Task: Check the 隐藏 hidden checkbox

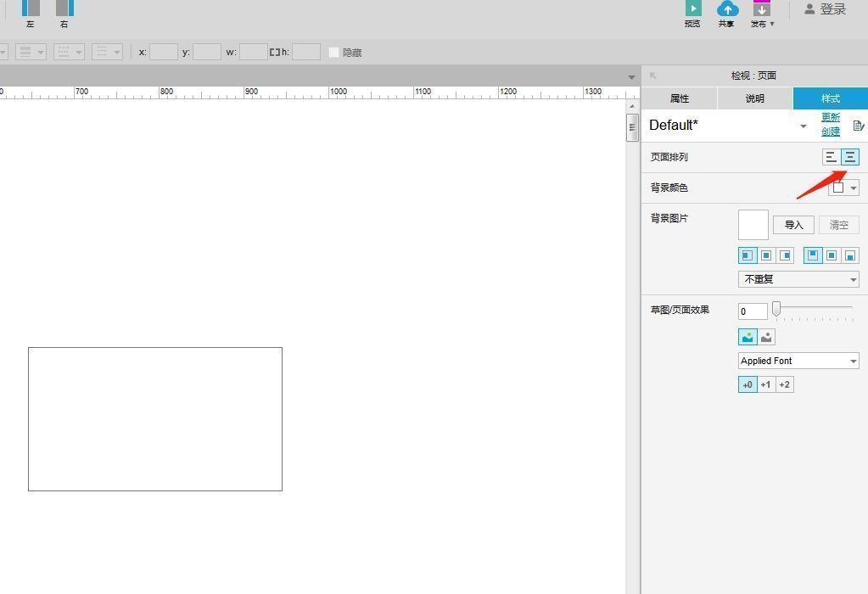Action: (333, 52)
